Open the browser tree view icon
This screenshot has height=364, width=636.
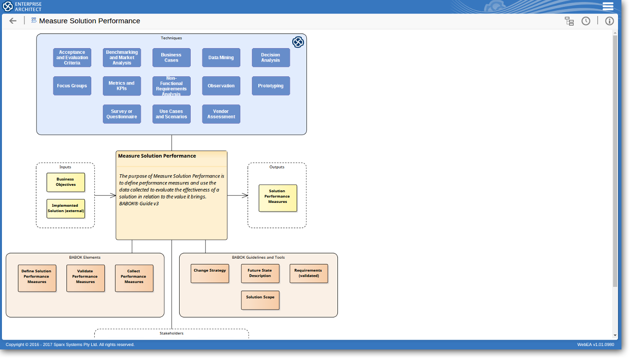pos(569,21)
